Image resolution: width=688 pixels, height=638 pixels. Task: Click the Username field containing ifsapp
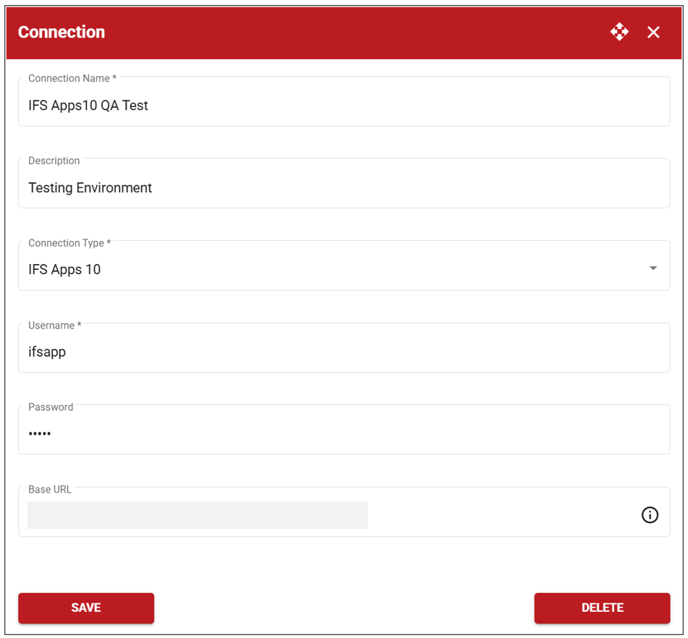[x=344, y=348]
